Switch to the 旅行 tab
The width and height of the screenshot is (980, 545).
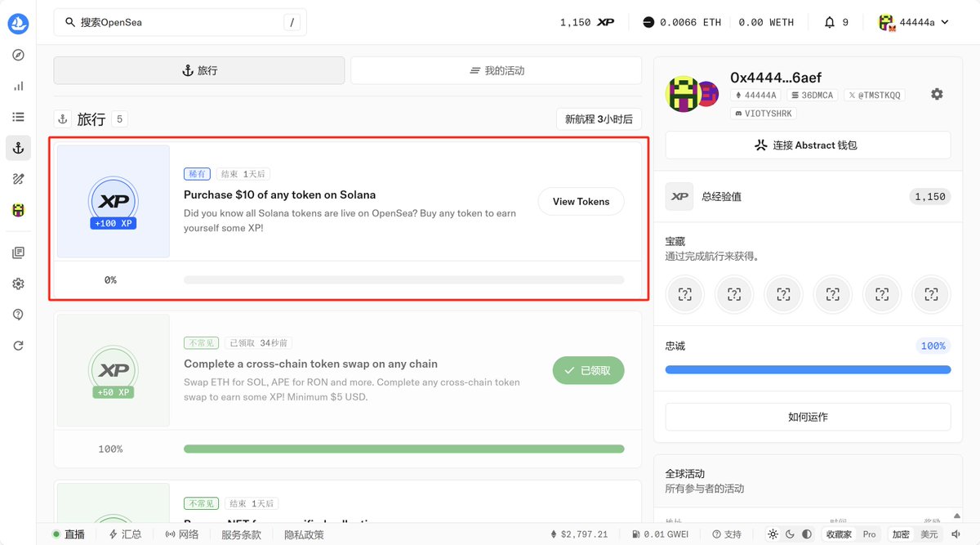coord(199,71)
